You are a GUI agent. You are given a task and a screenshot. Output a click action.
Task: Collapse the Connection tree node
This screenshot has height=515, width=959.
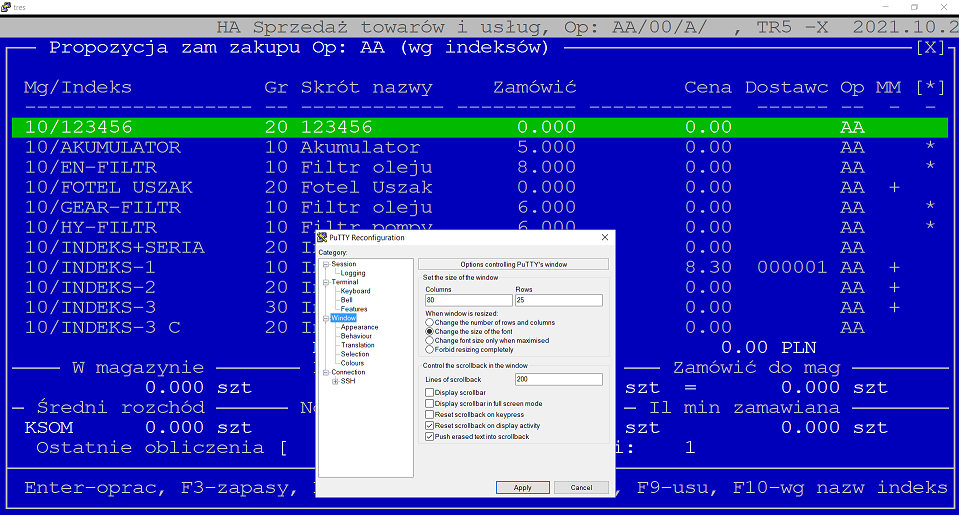click(x=326, y=372)
